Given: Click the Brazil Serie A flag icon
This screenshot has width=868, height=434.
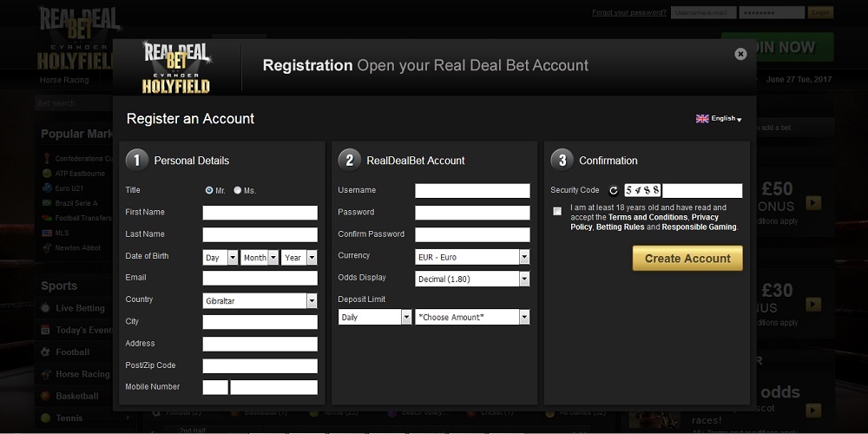Looking at the screenshot, I should coord(47,203).
